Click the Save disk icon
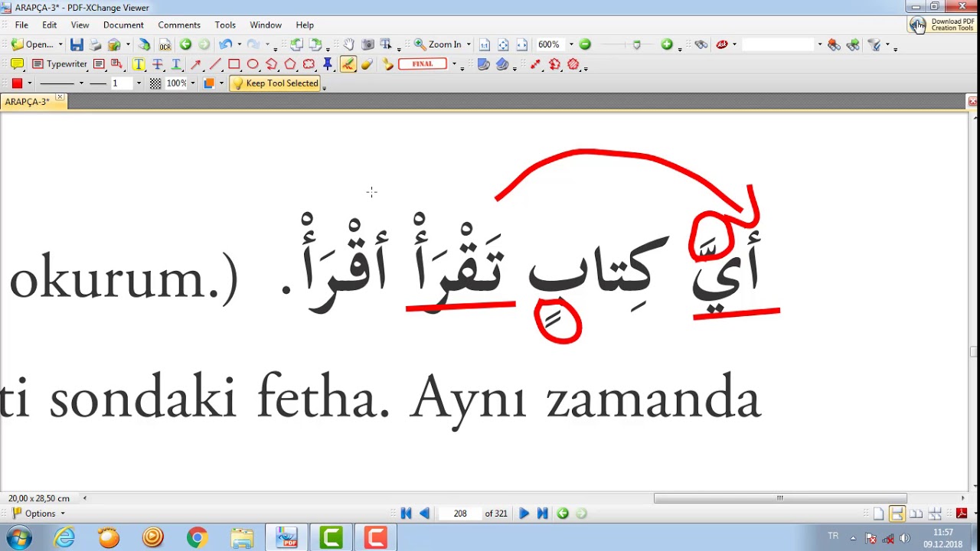The width and height of the screenshot is (980, 551). tap(77, 44)
